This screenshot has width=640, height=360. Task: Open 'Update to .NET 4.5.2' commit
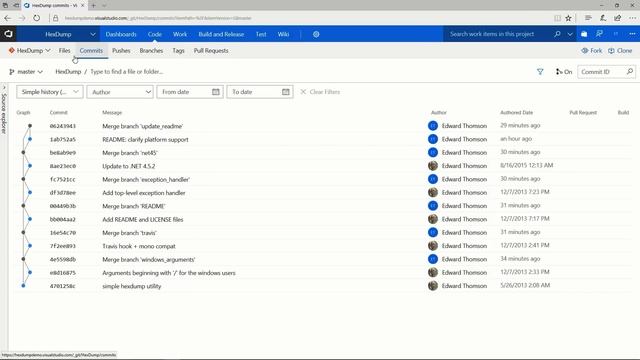point(129,166)
